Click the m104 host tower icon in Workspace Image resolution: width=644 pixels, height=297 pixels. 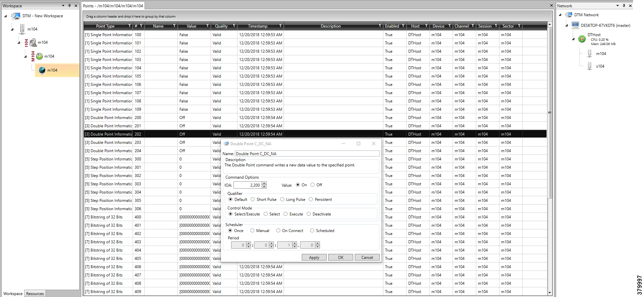pyautogui.click(x=22, y=29)
